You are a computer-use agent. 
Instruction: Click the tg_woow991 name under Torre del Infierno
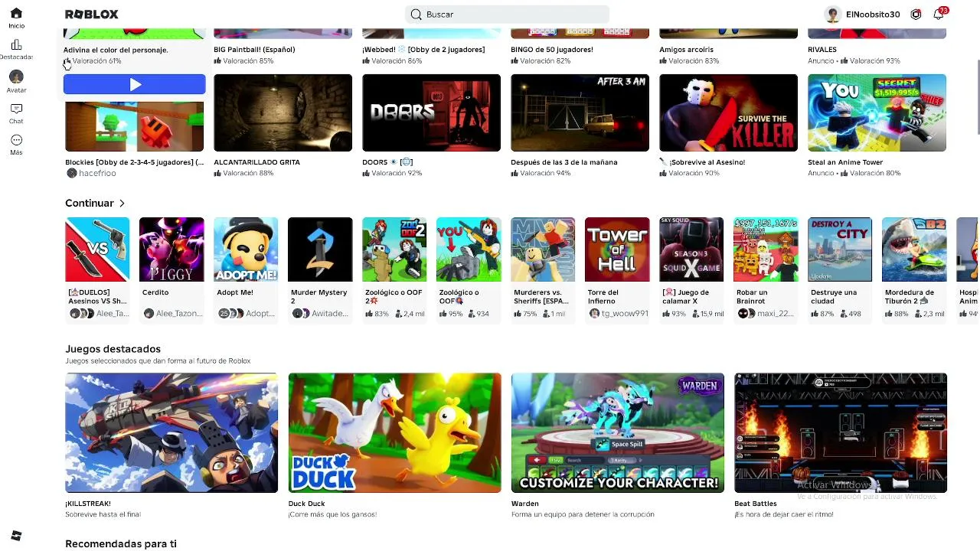click(x=625, y=314)
